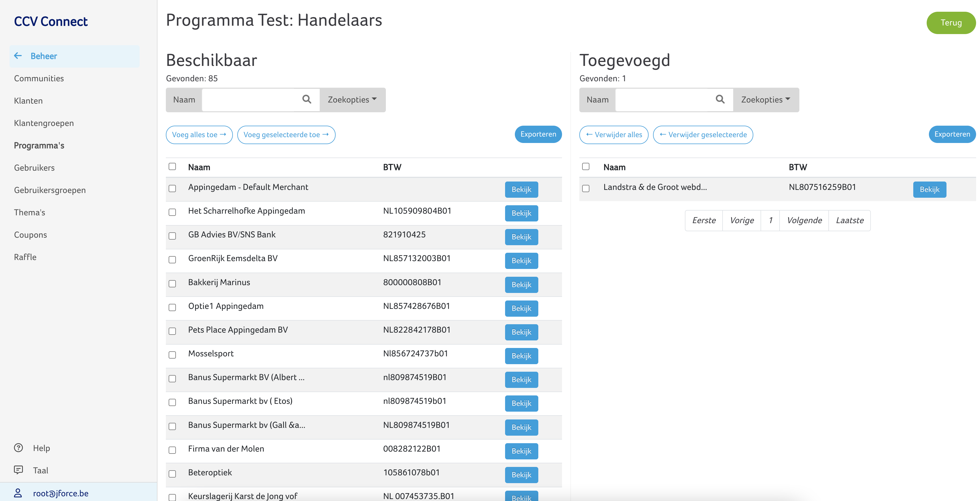Click Verwijder geselecteerde button
Image resolution: width=980 pixels, height=501 pixels.
point(703,135)
